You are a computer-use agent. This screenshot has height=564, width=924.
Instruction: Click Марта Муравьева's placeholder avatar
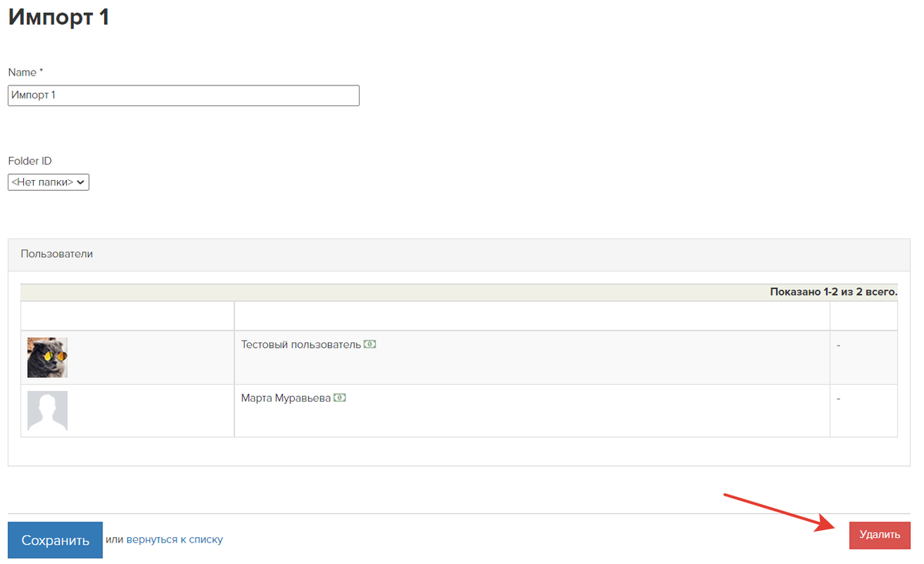(x=48, y=411)
